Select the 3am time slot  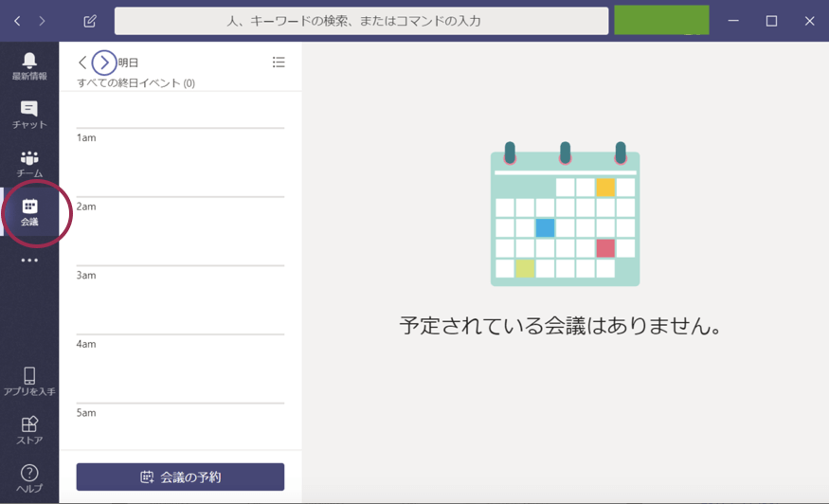coord(180,299)
